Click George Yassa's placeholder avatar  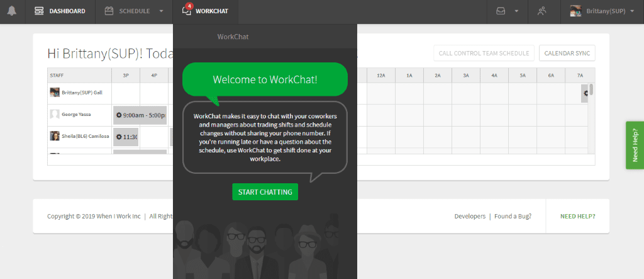55,114
